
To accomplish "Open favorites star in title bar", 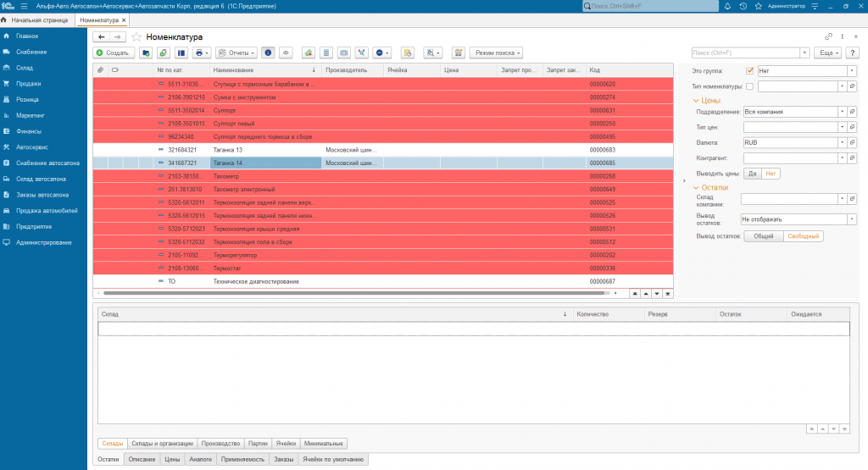I will (759, 6).
